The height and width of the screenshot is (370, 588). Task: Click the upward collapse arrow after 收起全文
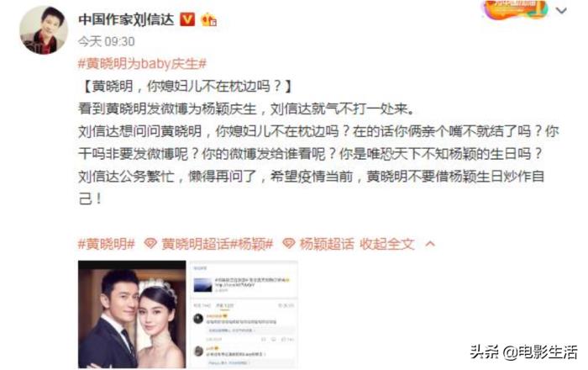pyautogui.click(x=430, y=244)
